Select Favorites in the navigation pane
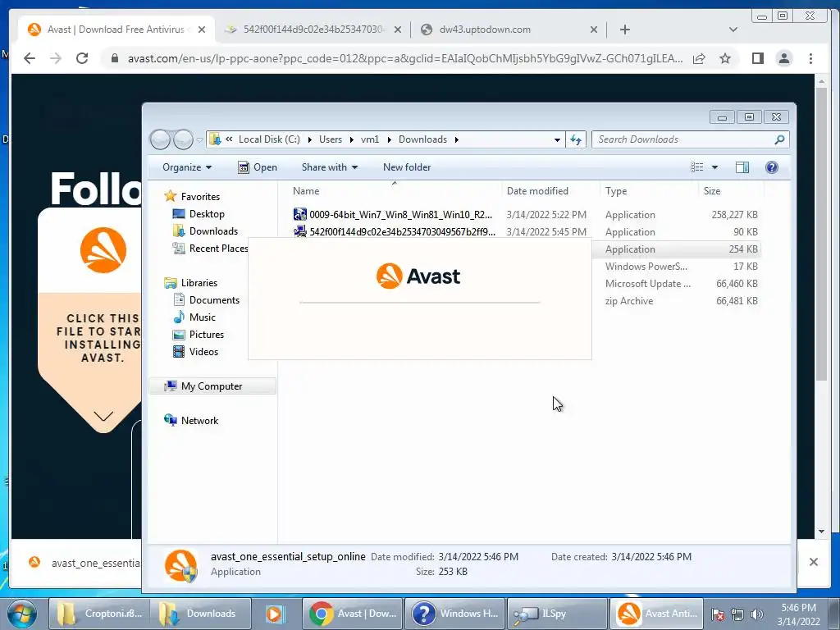This screenshot has width=840, height=630. pos(192,197)
